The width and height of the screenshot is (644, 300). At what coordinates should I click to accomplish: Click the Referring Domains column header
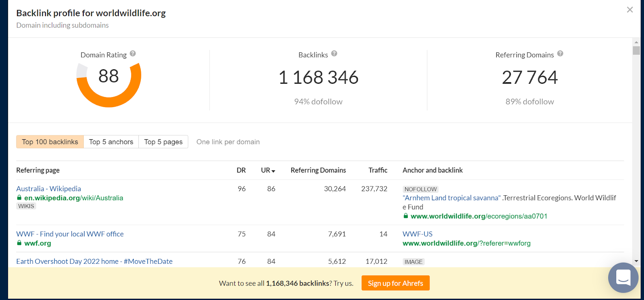tap(318, 170)
